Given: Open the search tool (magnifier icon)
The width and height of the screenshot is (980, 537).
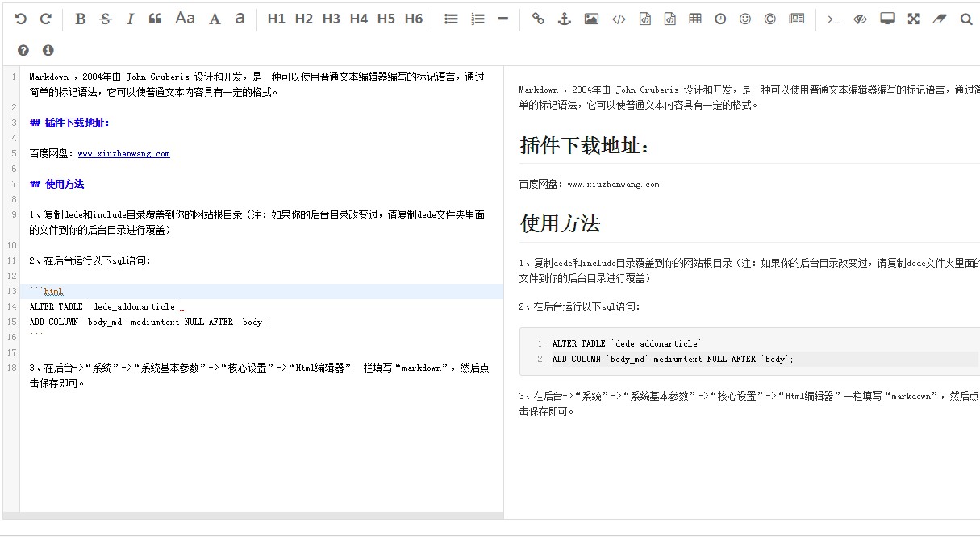Looking at the screenshot, I should coord(966,19).
